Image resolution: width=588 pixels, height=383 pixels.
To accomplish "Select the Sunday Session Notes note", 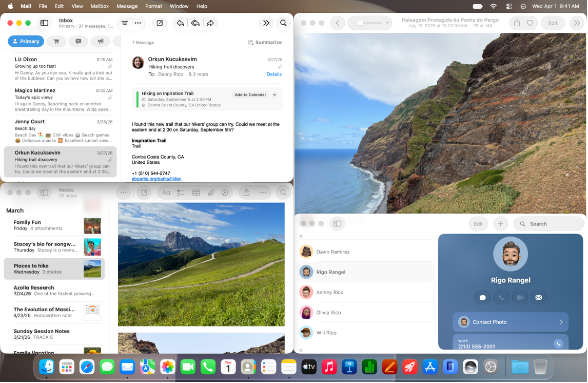I will click(x=54, y=334).
